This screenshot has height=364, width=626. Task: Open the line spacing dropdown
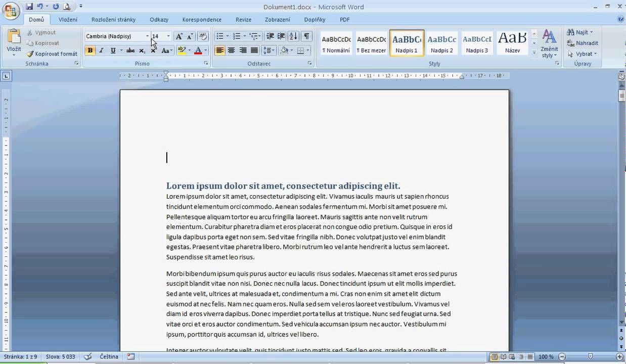(x=269, y=51)
